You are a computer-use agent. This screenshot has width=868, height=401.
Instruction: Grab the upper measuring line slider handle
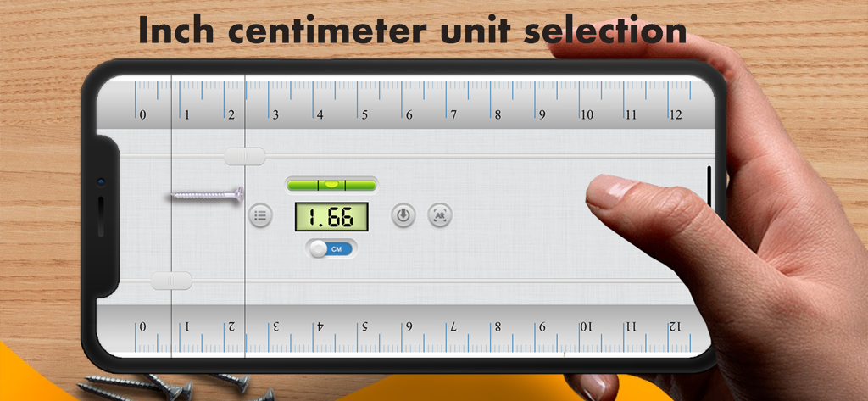point(245,156)
